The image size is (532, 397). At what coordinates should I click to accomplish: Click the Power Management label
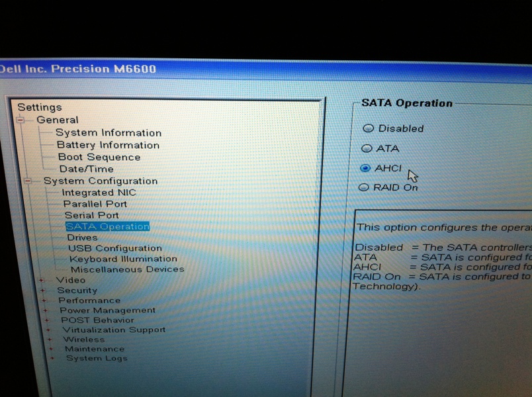[108, 310]
